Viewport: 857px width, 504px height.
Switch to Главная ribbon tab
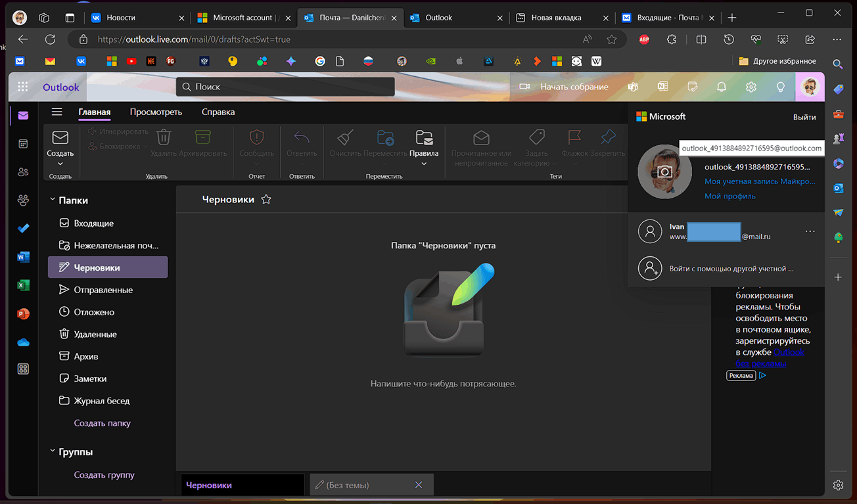pos(95,112)
